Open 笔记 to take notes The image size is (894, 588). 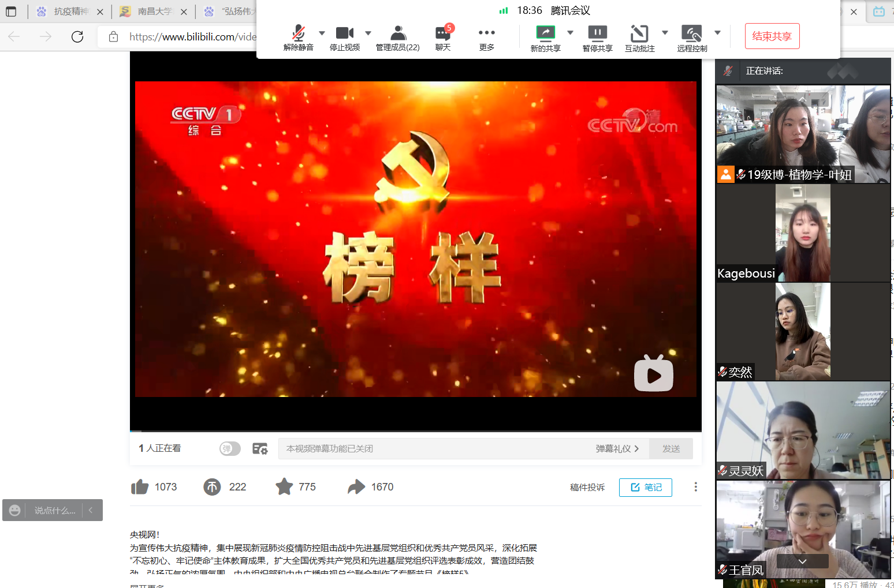645,487
